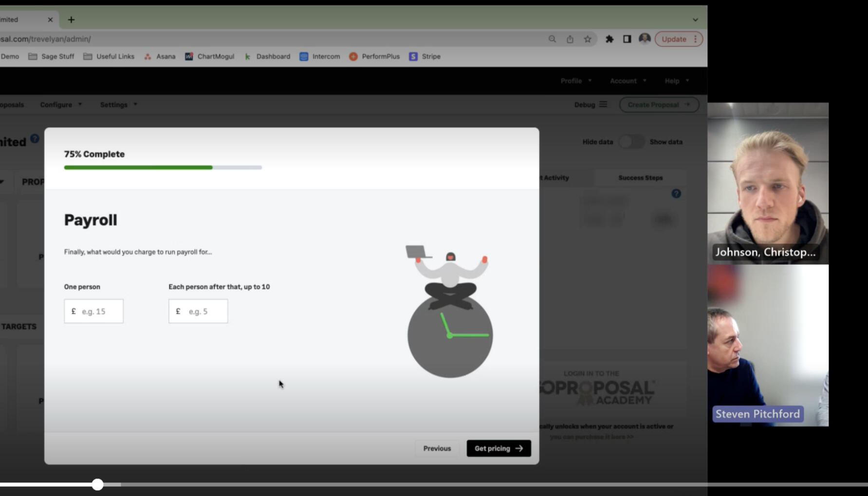Screen dimensions: 868x496
Task: Open the browser extensions puzzle icon
Action: pyautogui.click(x=609, y=39)
